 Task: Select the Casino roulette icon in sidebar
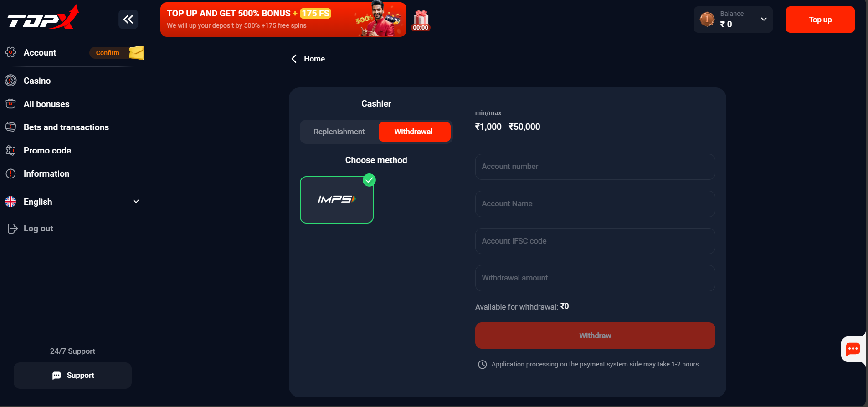[10, 81]
